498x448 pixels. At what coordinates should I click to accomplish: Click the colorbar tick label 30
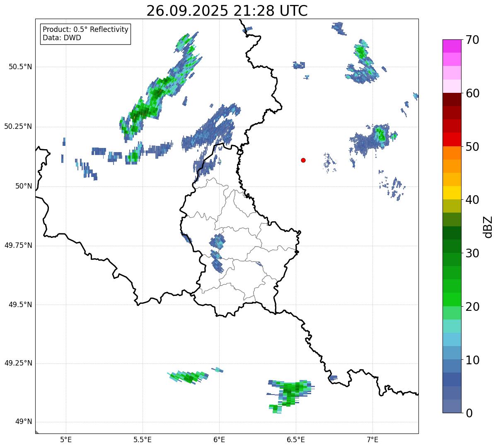[472, 253]
